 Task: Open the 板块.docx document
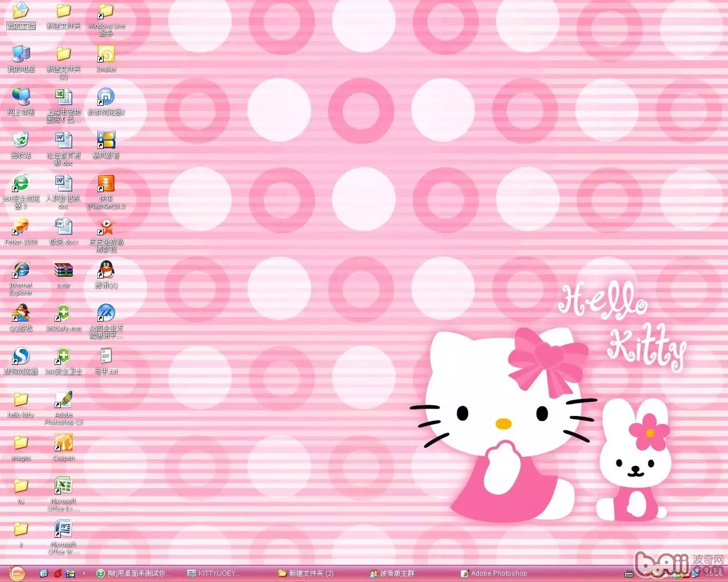pos(63,231)
